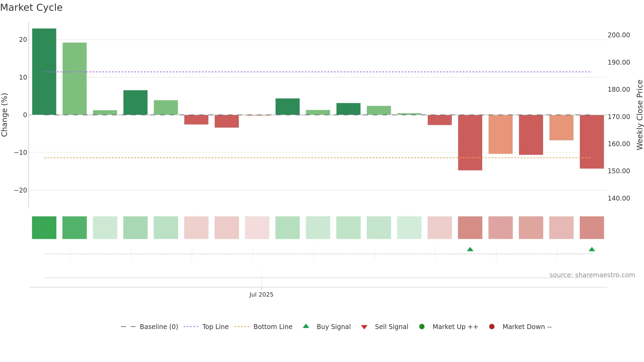The height and width of the screenshot is (362, 644).
Task: Toggle the Market Up ++ legend entry
Action: click(448, 327)
